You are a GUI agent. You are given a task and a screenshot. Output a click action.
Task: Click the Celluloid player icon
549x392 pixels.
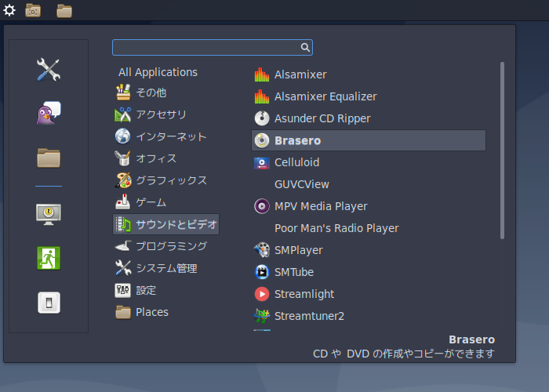(x=262, y=163)
